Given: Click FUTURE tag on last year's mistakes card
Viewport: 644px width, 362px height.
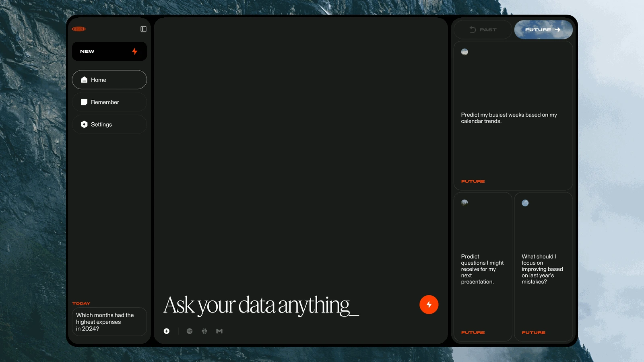Looking at the screenshot, I should 534,333.
